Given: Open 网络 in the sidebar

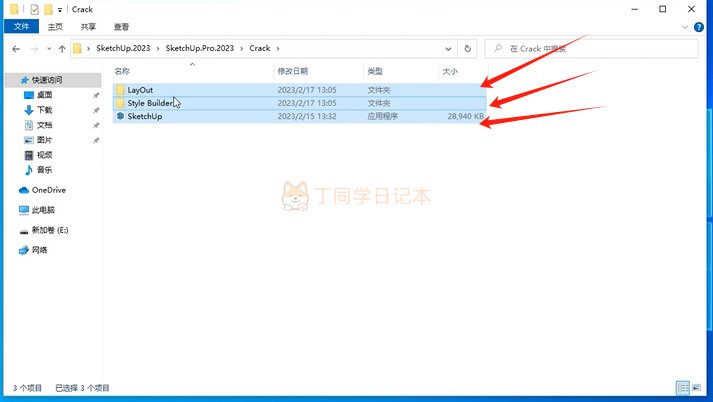Looking at the screenshot, I should tap(40, 250).
